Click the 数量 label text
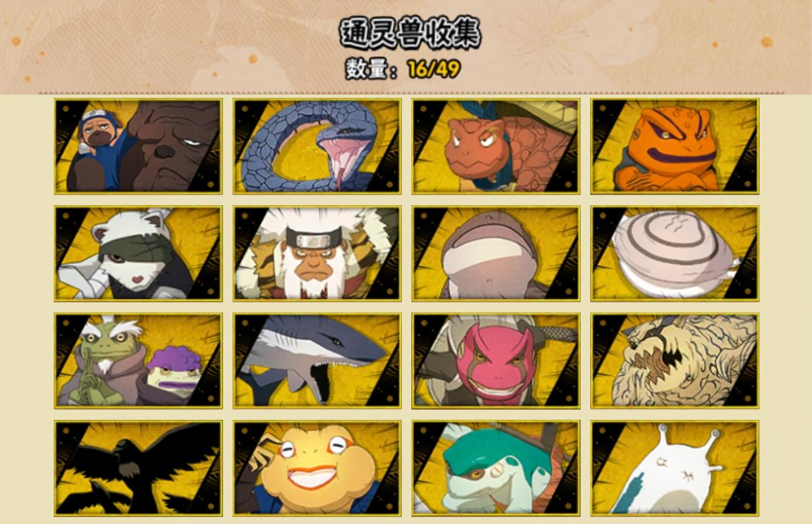Screen dimensions: 812x524 (365, 69)
